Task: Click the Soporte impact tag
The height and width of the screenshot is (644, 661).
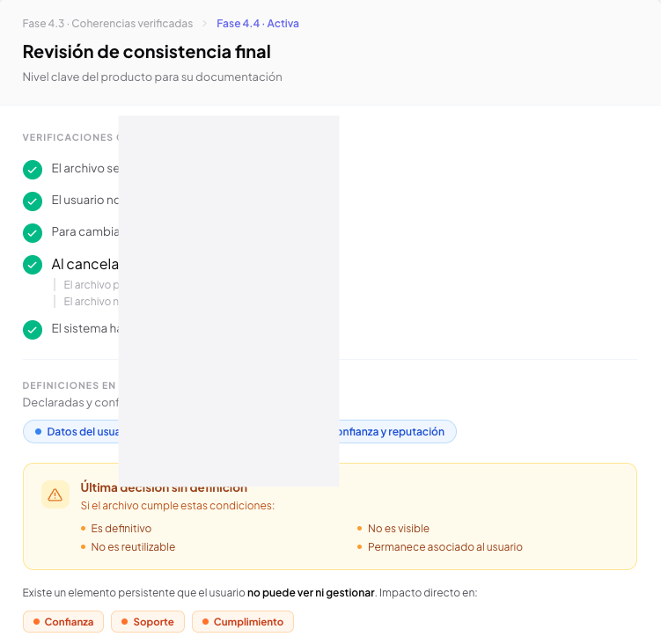Action: coord(148,622)
